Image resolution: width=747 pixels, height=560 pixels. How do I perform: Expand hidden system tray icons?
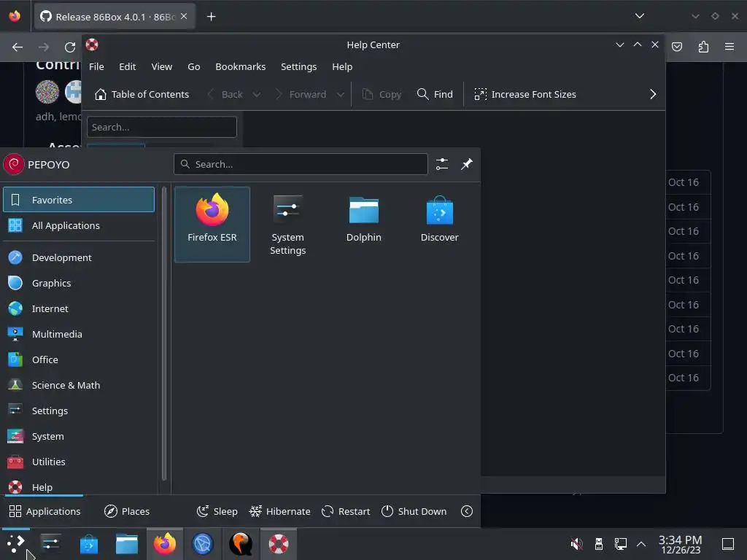pos(641,543)
